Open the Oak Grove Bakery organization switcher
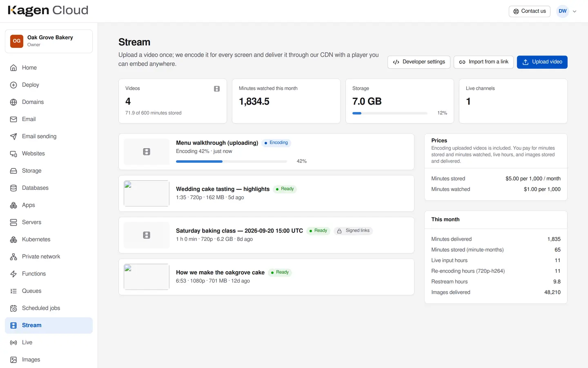This screenshot has height=368, width=588. click(49, 41)
